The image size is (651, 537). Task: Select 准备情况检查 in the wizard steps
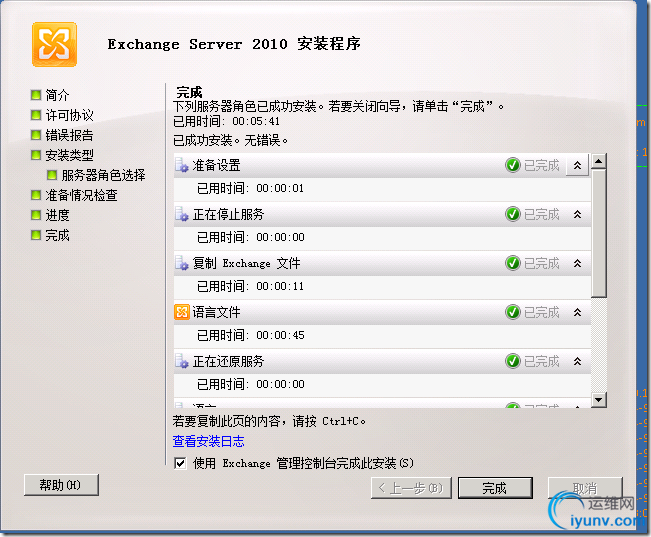[x=81, y=195]
